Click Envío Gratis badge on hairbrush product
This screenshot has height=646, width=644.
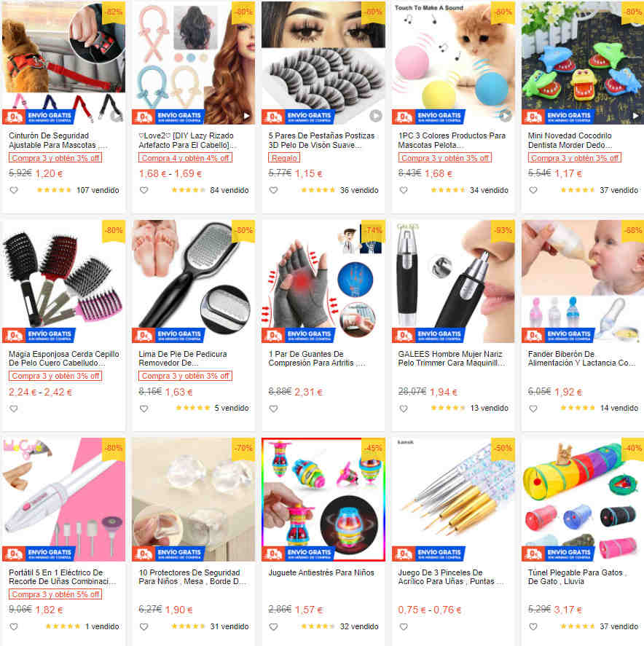click(x=39, y=335)
